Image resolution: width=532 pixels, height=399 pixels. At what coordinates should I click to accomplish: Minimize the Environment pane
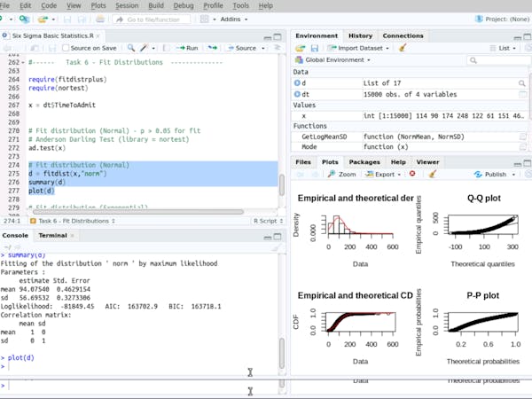pyautogui.click(x=518, y=37)
